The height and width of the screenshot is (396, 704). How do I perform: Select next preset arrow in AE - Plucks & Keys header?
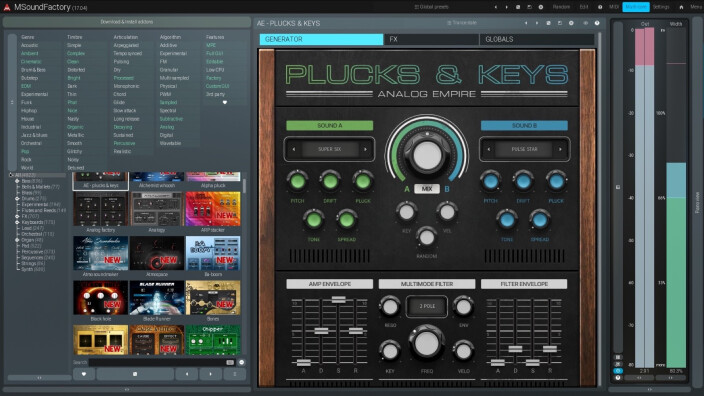(x=537, y=23)
